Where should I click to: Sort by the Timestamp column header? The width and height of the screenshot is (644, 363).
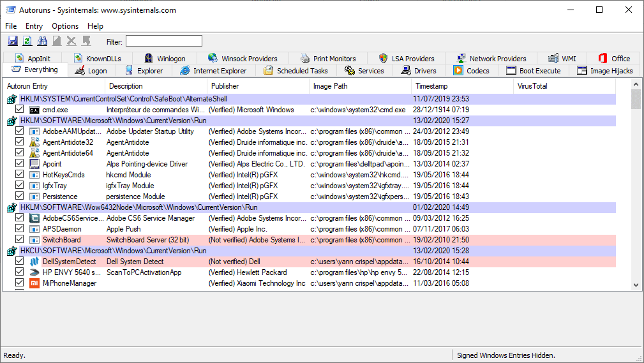(431, 86)
